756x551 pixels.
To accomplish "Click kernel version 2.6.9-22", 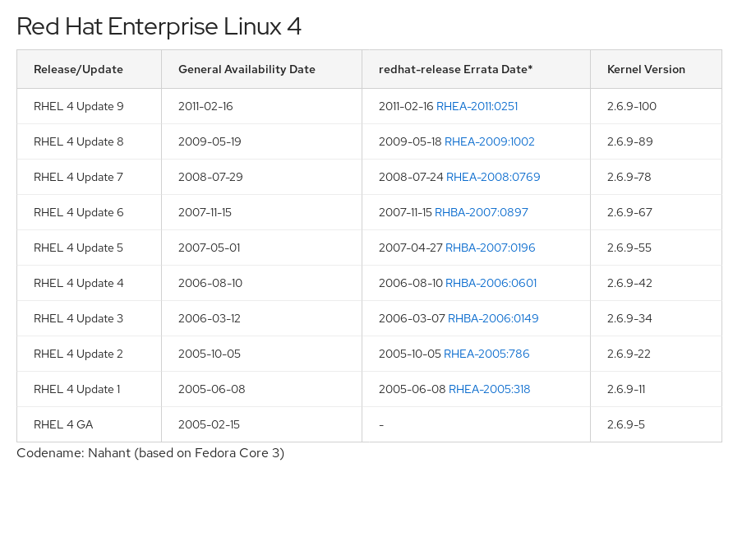I will [x=629, y=354].
